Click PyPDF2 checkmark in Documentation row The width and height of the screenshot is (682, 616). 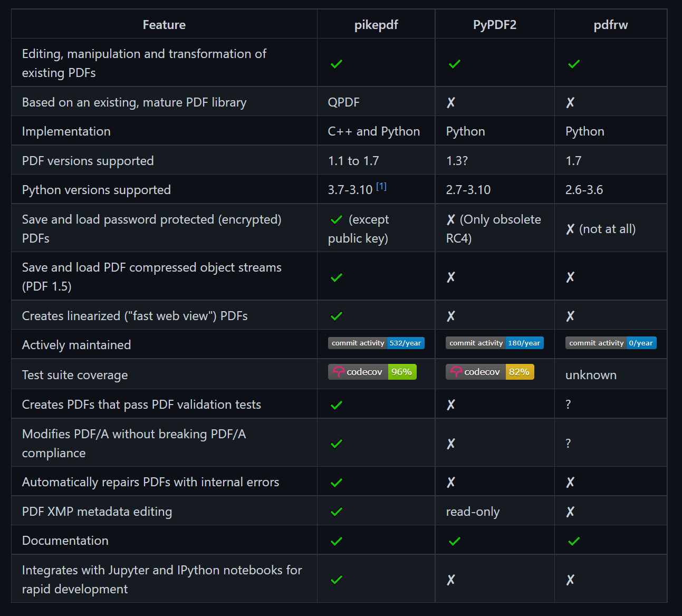[455, 541]
